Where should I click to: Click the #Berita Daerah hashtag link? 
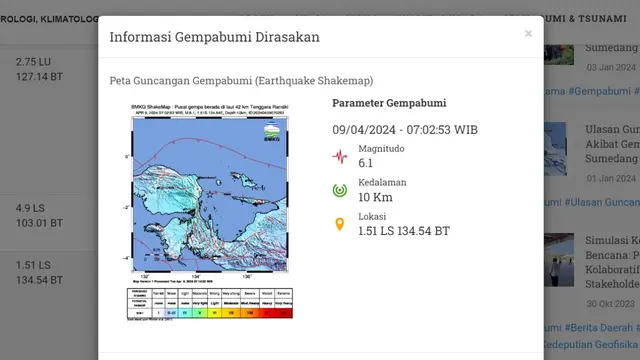click(598, 328)
